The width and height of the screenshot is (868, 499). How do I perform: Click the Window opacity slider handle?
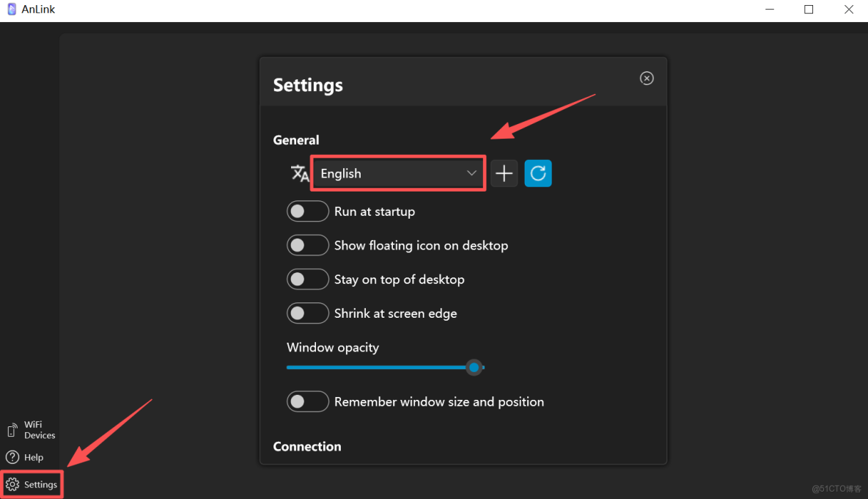pos(474,367)
